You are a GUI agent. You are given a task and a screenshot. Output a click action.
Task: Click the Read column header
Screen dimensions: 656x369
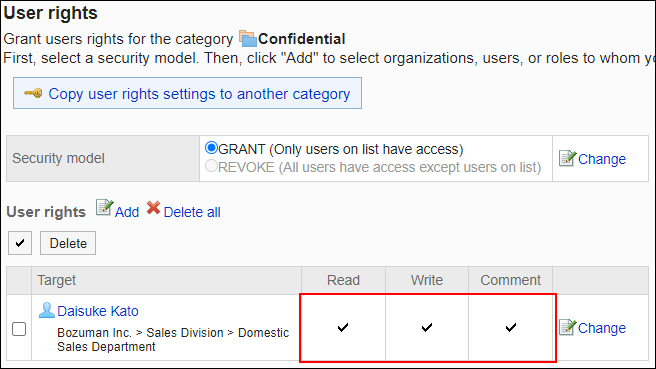[343, 280]
